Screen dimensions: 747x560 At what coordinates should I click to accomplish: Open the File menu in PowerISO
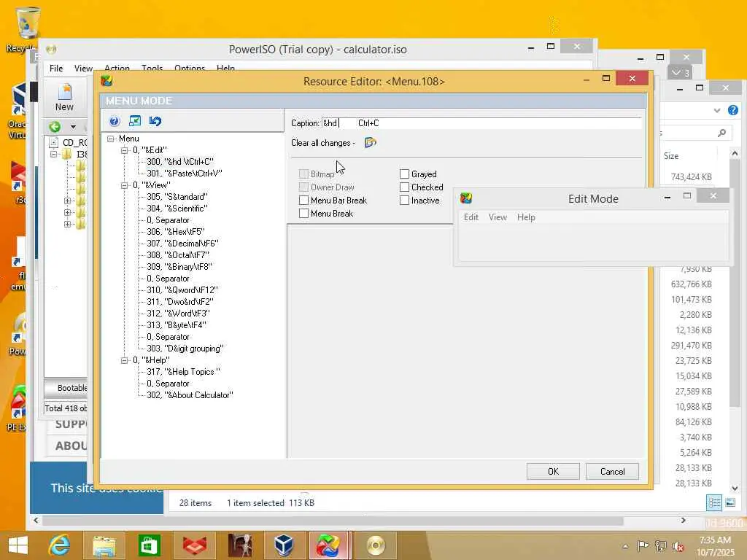(x=56, y=69)
